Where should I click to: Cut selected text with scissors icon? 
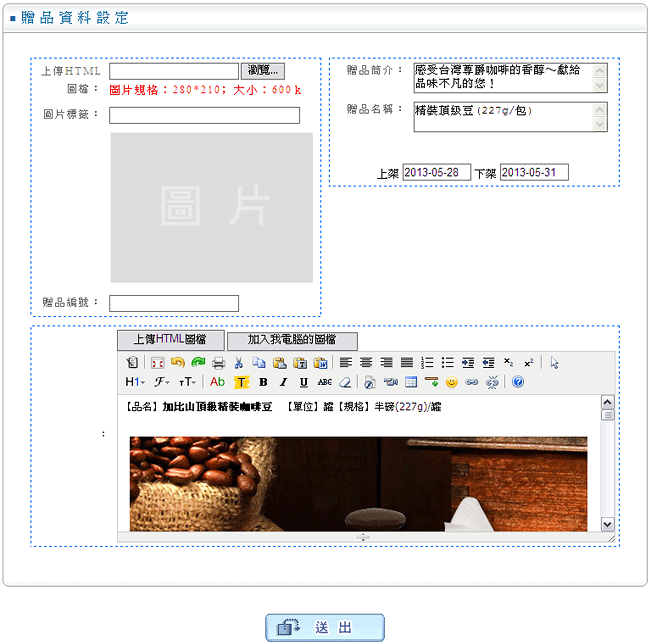[x=239, y=363]
